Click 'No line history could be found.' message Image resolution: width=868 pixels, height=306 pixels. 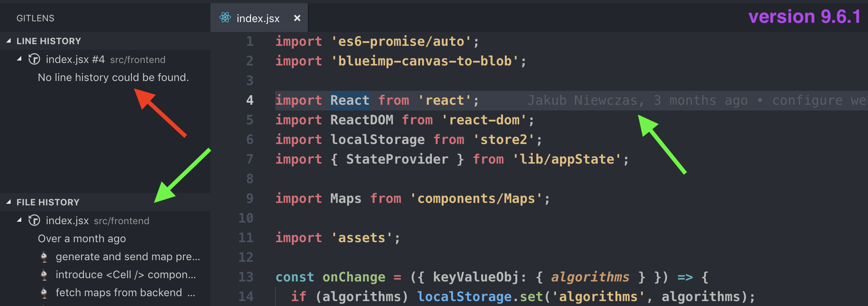[113, 77]
